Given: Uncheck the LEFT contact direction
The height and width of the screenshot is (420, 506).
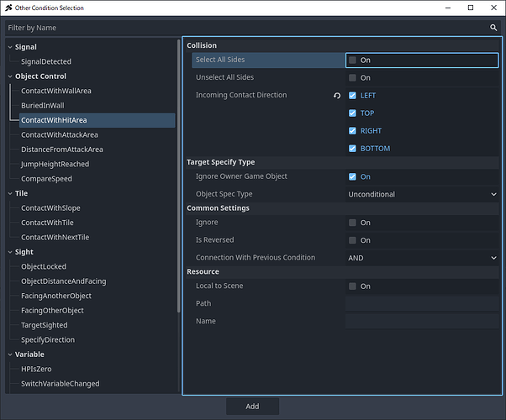Looking at the screenshot, I should click(353, 96).
